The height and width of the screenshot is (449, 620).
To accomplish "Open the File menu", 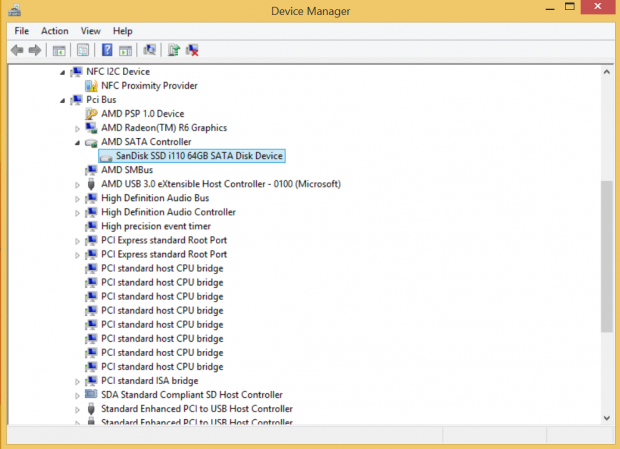I will [22, 31].
